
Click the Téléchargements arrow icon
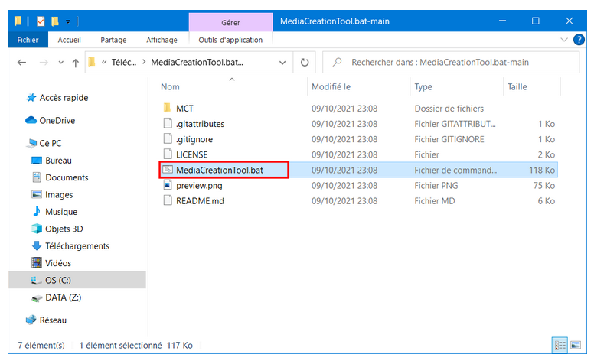tap(37, 245)
